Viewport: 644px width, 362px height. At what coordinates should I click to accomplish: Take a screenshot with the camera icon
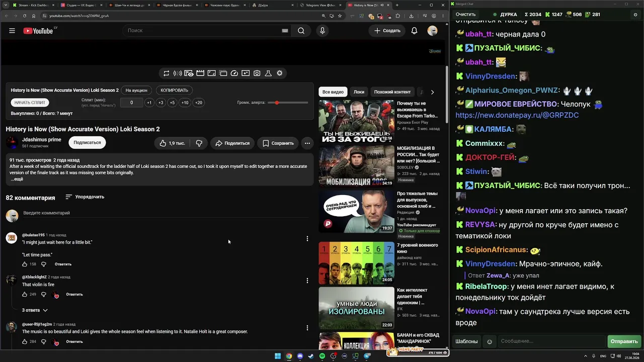tap(257, 73)
